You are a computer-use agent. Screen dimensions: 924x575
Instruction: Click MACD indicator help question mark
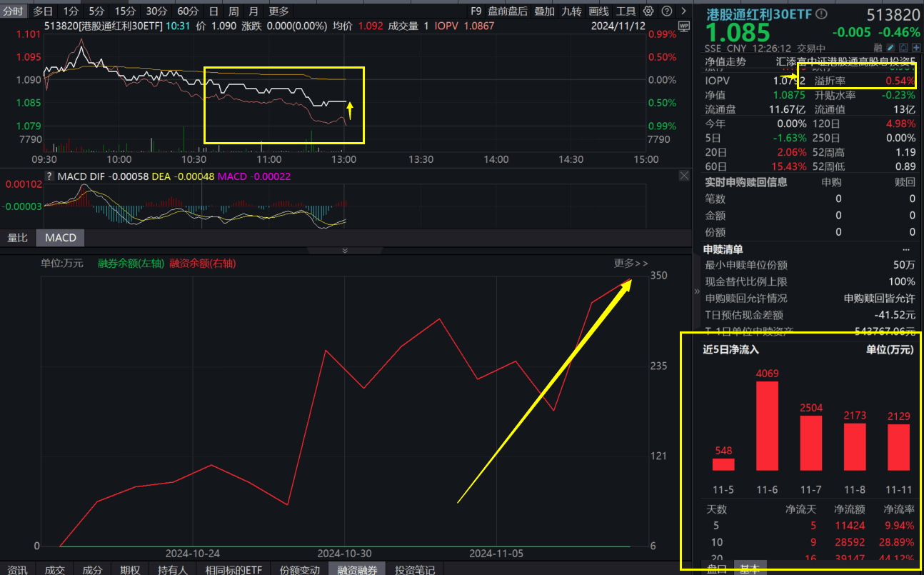49,176
